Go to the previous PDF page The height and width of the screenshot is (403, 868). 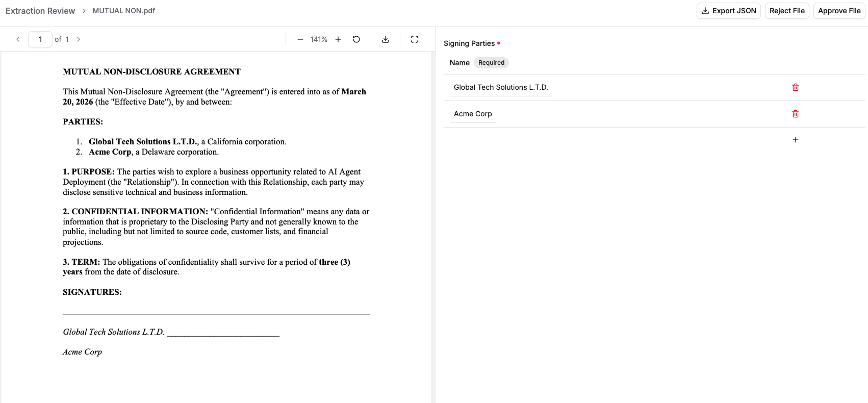18,39
